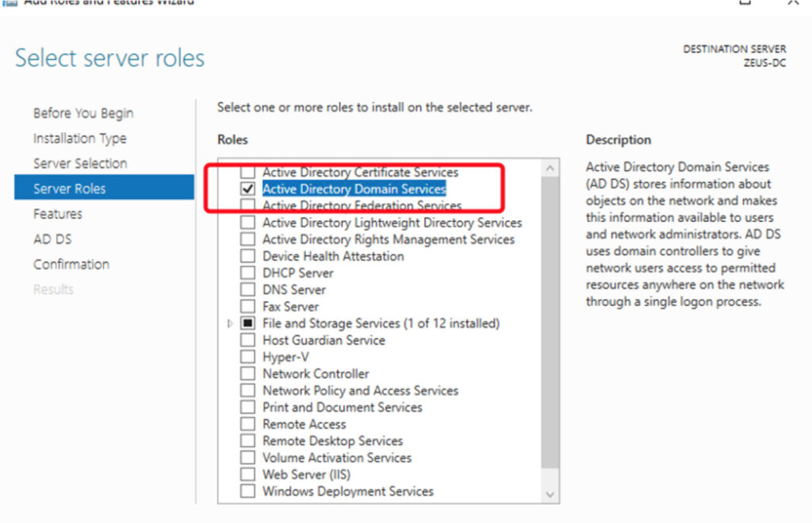Click the roles list scroll down arrow
The image size is (812, 523).
coord(550,493)
